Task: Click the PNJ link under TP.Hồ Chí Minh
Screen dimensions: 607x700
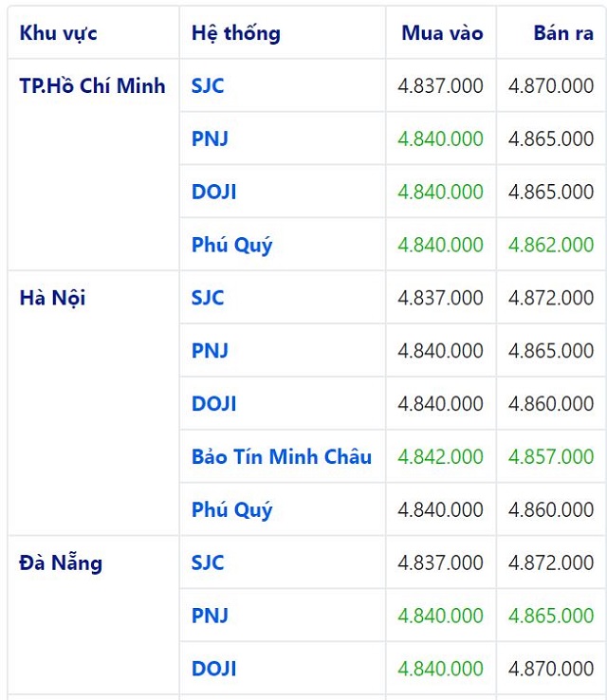Action: [x=210, y=139]
